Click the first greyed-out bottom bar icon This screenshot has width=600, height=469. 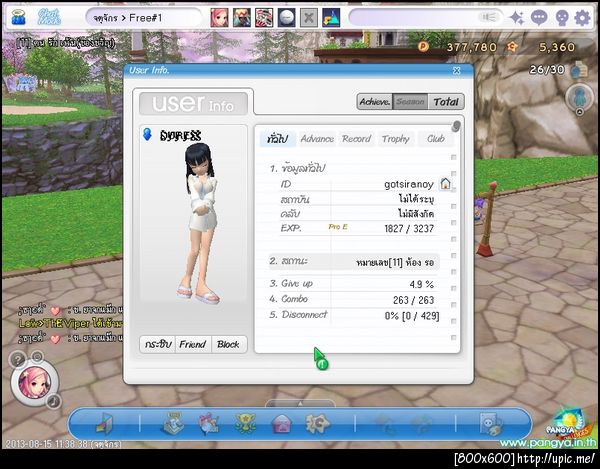(385, 424)
